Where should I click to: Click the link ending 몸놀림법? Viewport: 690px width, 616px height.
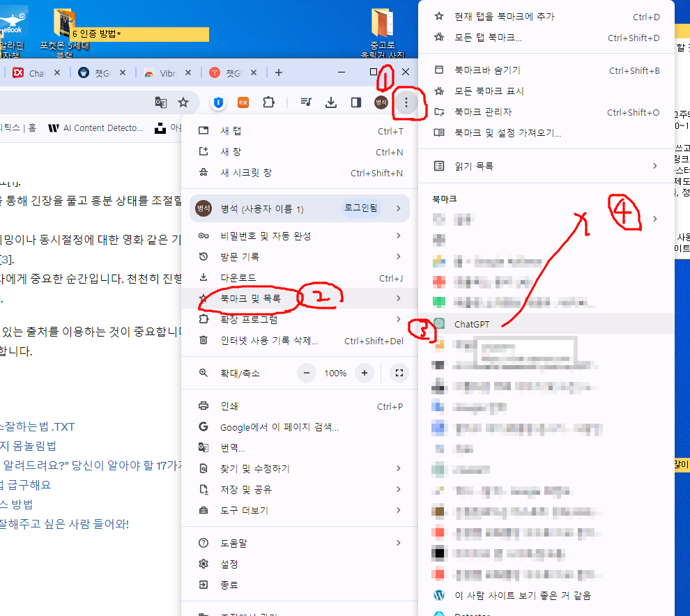(x=28, y=446)
